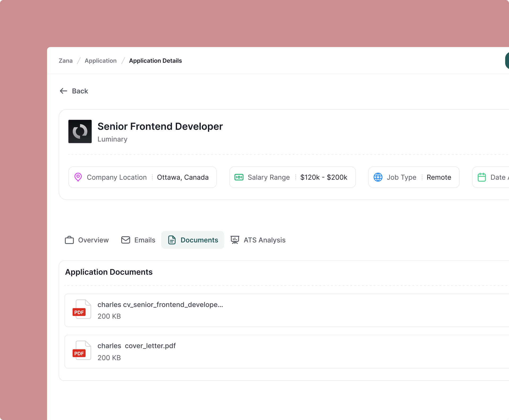Open charles cover_letter.pdf document
509x420 pixels.
[x=137, y=346]
